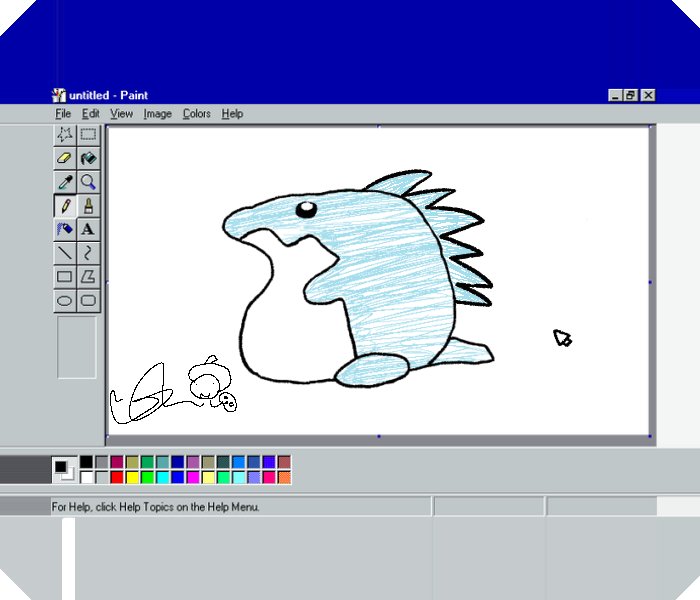Image resolution: width=700 pixels, height=600 pixels.
Task: Pick the Fill With Color bucket tool
Action: (x=88, y=158)
